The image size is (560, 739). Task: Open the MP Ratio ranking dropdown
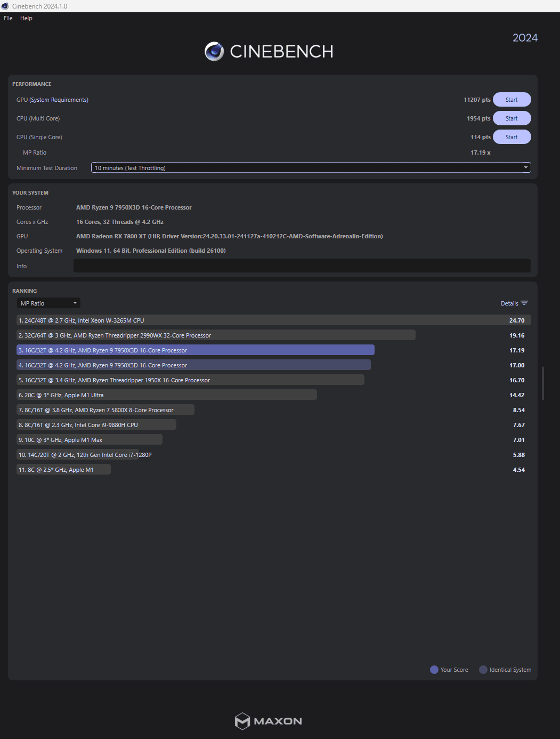tap(48, 303)
